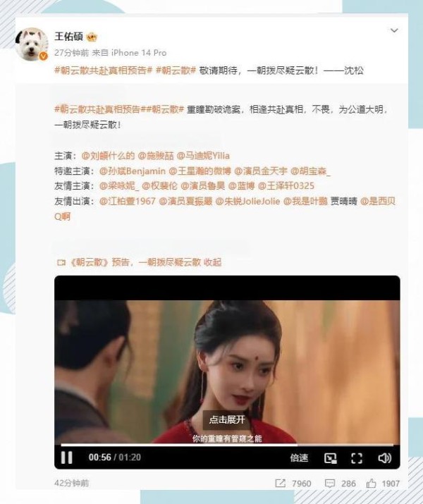
Task: Enter fullscreen video mode
Action: click(357, 458)
